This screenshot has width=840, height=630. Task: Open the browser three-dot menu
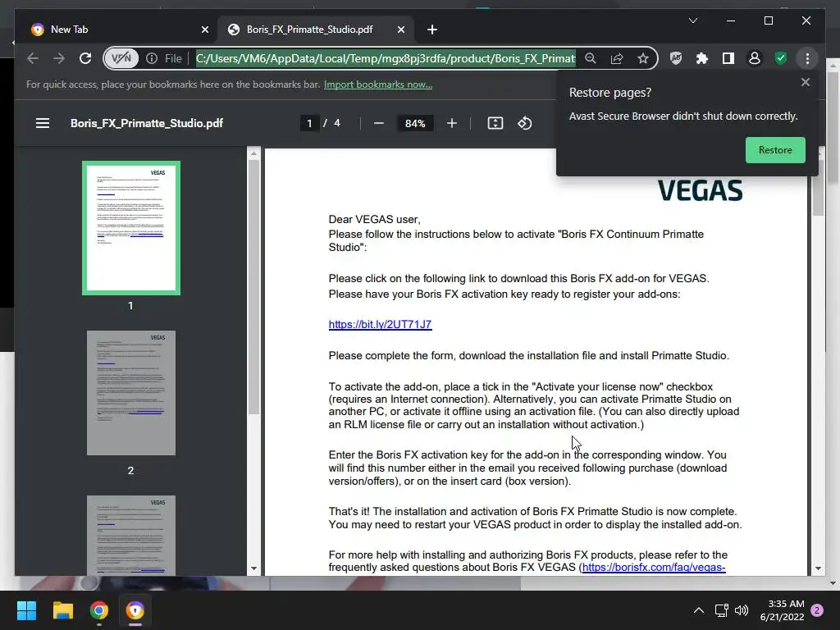[x=807, y=58]
